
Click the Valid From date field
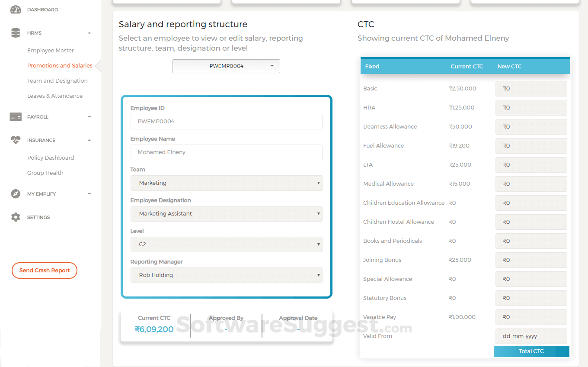pyautogui.click(x=531, y=336)
